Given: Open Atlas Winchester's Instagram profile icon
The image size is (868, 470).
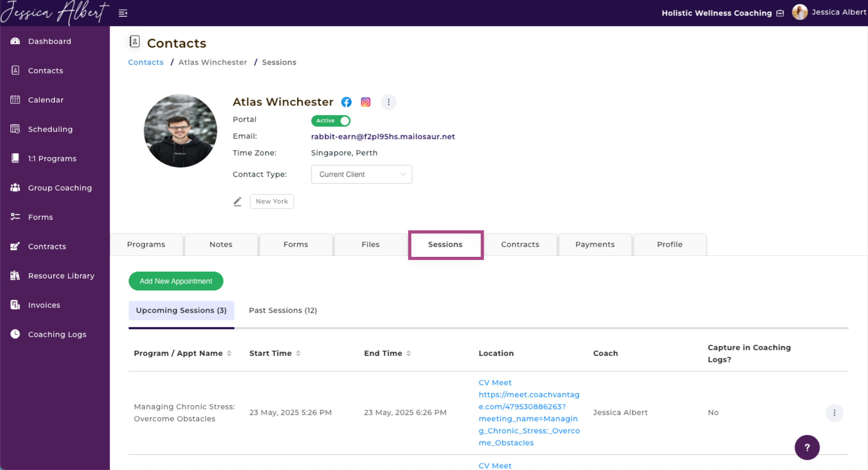Looking at the screenshot, I should (x=366, y=102).
